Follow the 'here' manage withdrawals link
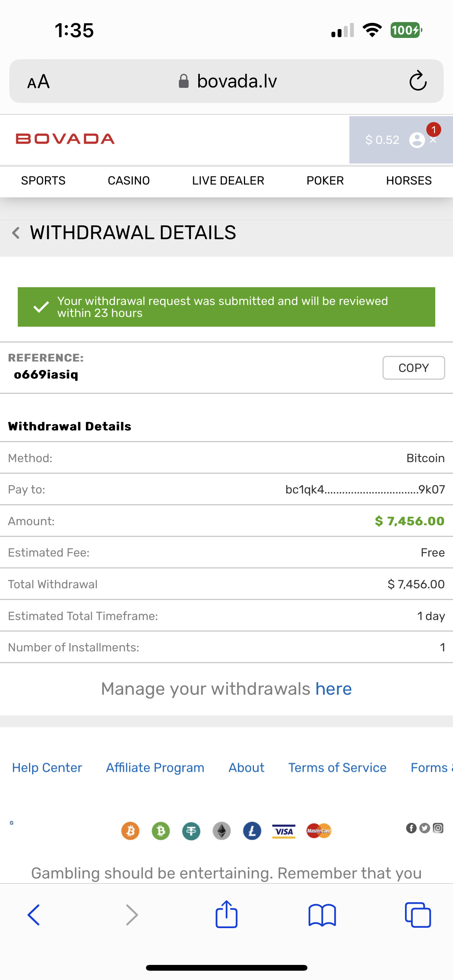This screenshot has width=453, height=980. pyautogui.click(x=333, y=689)
